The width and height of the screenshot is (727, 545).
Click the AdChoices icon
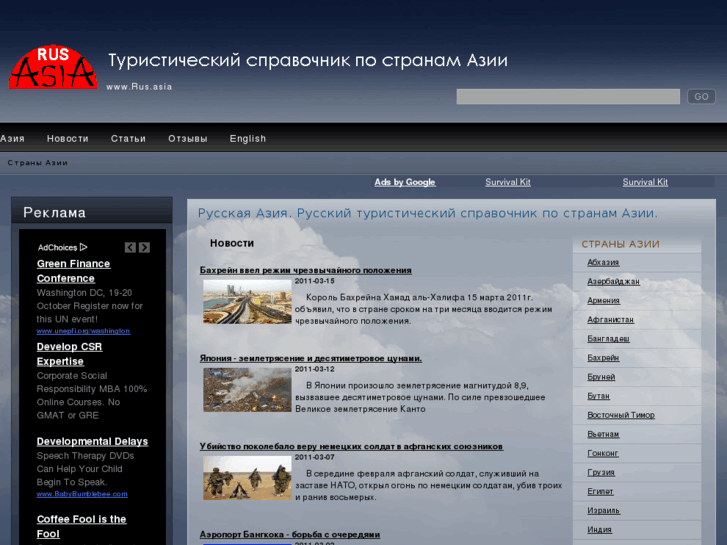[84, 247]
